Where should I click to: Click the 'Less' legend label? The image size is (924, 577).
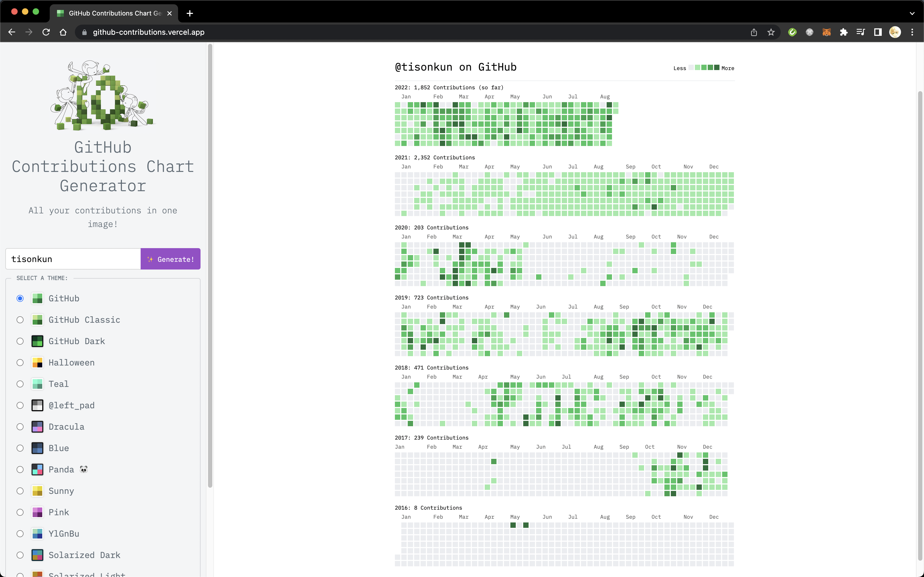(679, 68)
